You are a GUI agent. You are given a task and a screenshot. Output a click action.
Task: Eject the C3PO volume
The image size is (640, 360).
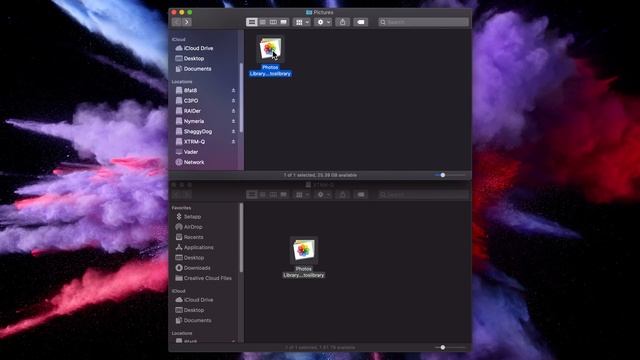click(233, 100)
